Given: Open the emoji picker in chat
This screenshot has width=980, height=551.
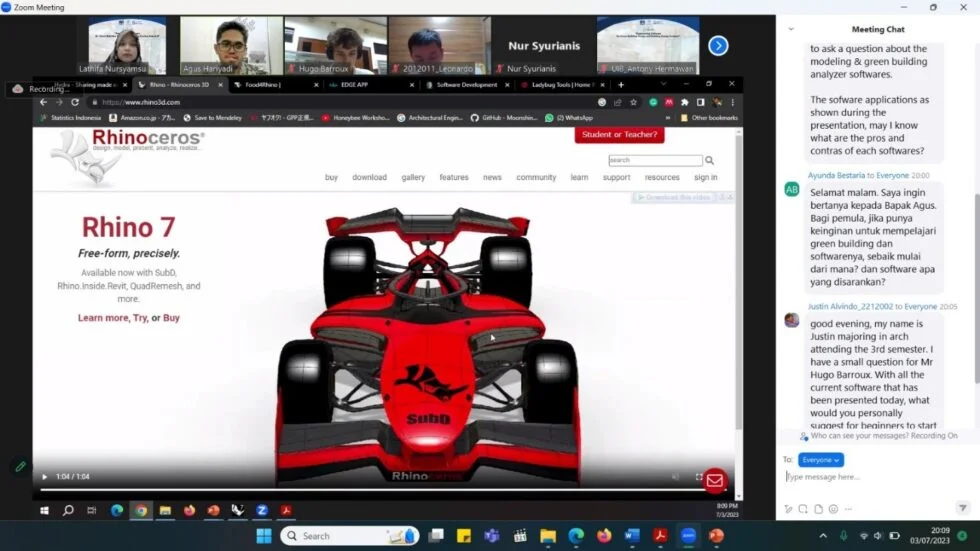Looking at the screenshot, I should pos(833,509).
